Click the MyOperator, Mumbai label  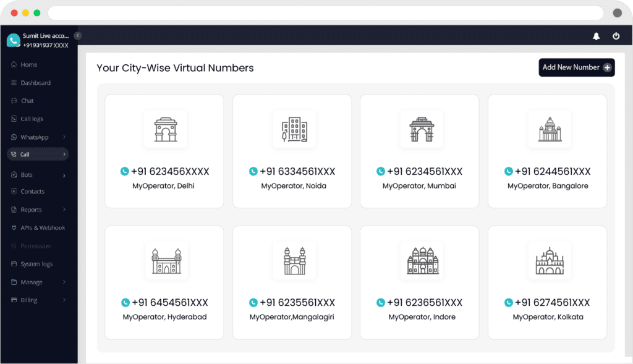419,186
